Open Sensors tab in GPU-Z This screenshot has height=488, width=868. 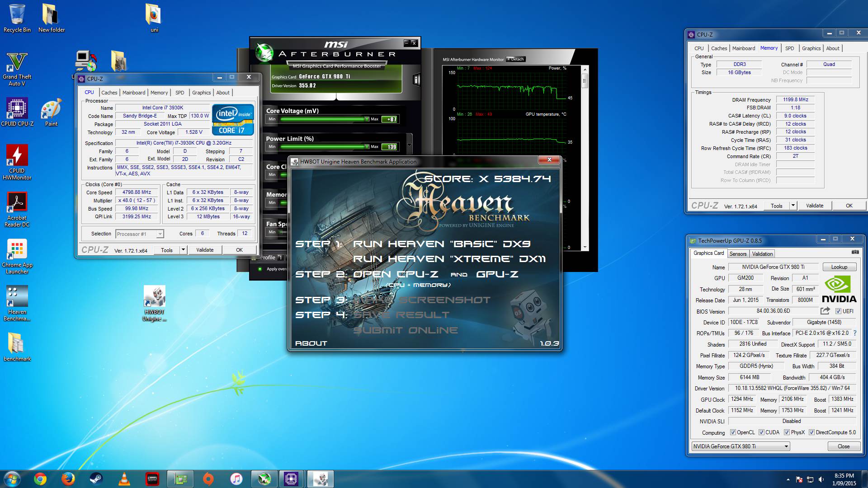click(738, 254)
